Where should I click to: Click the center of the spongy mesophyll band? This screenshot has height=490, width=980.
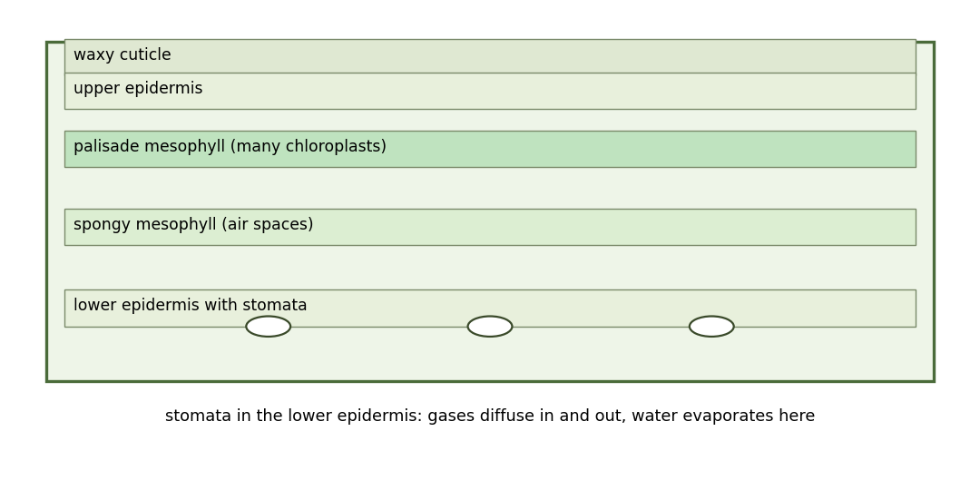pyautogui.click(x=490, y=228)
